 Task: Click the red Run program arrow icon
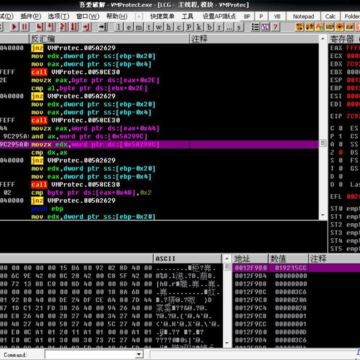[x=14, y=27]
